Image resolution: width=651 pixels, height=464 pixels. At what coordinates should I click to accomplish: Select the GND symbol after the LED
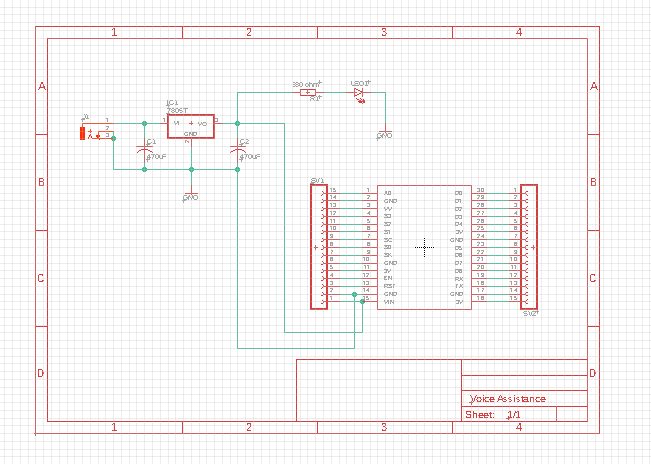385,134
